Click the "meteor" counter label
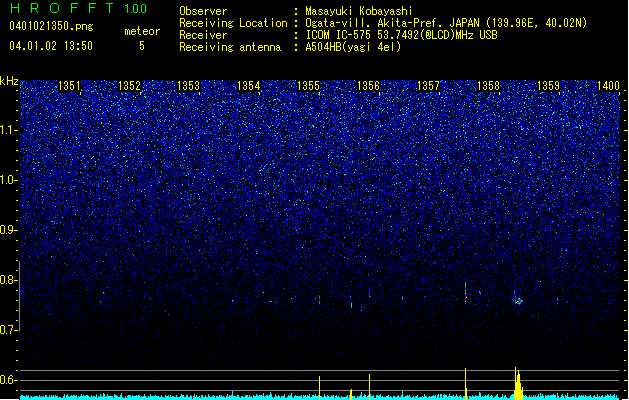 click(142, 31)
